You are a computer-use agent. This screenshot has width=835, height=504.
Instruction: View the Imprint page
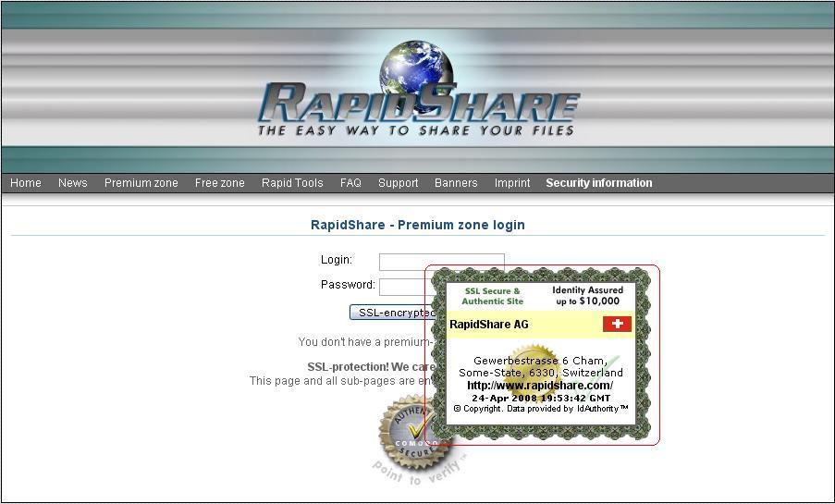click(511, 183)
